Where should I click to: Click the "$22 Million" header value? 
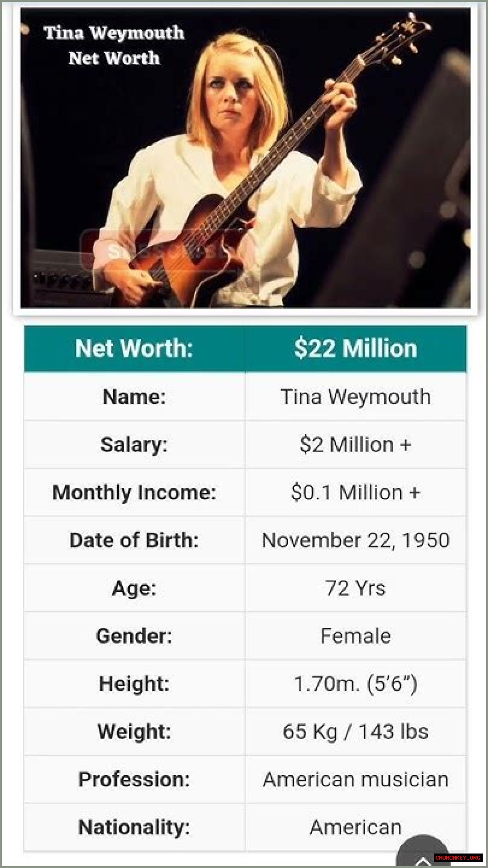pyautogui.click(x=355, y=349)
